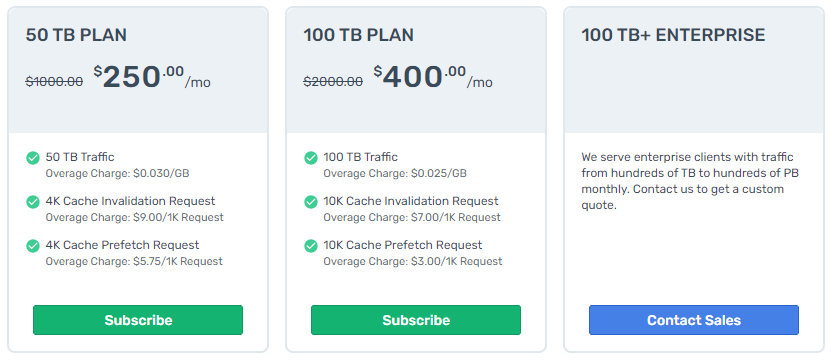The width and height of the screenshot is (832, 360).
Task: Select the 100 TB PLAN heading
Action: tap(359, 35)
